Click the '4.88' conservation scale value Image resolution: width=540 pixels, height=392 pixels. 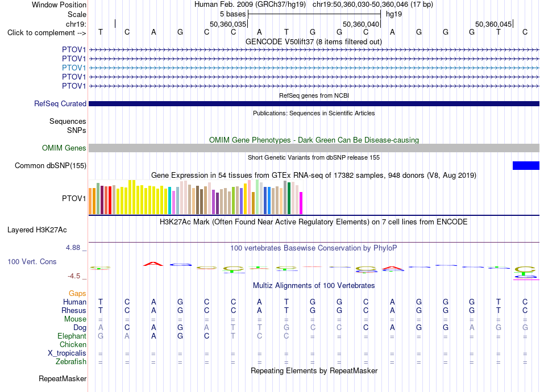73,248
